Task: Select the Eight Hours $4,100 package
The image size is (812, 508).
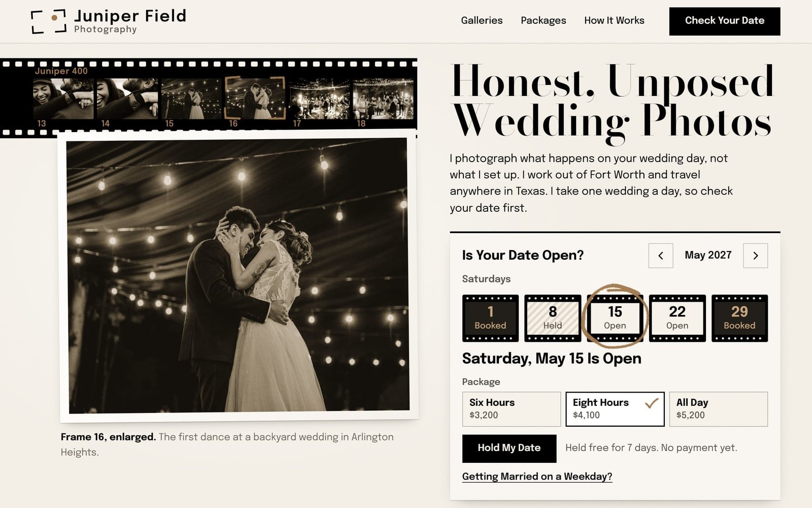Action: point(615,409)
